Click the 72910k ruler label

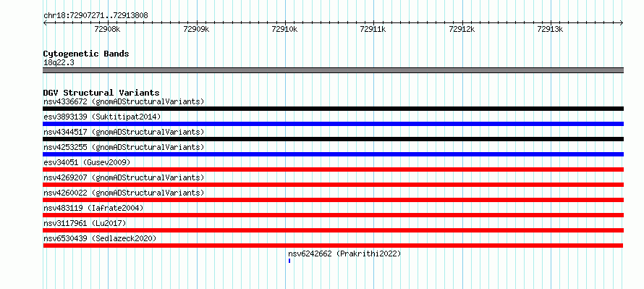(284, 29)
